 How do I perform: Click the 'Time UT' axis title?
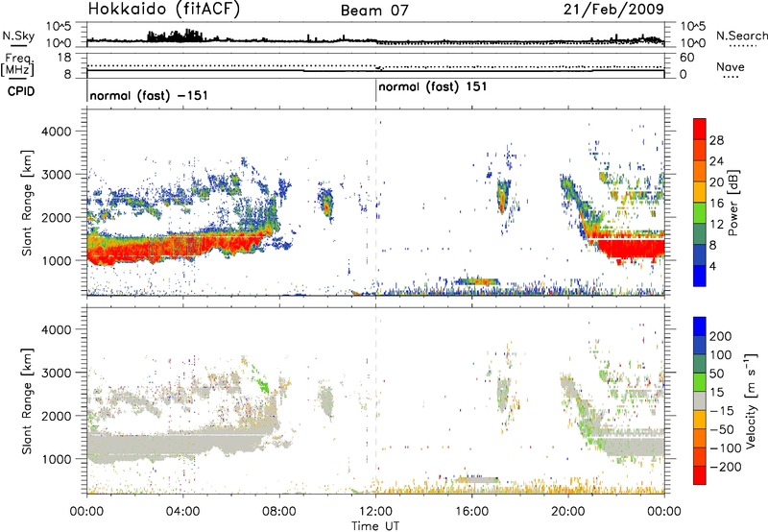(x=375, y=526)
